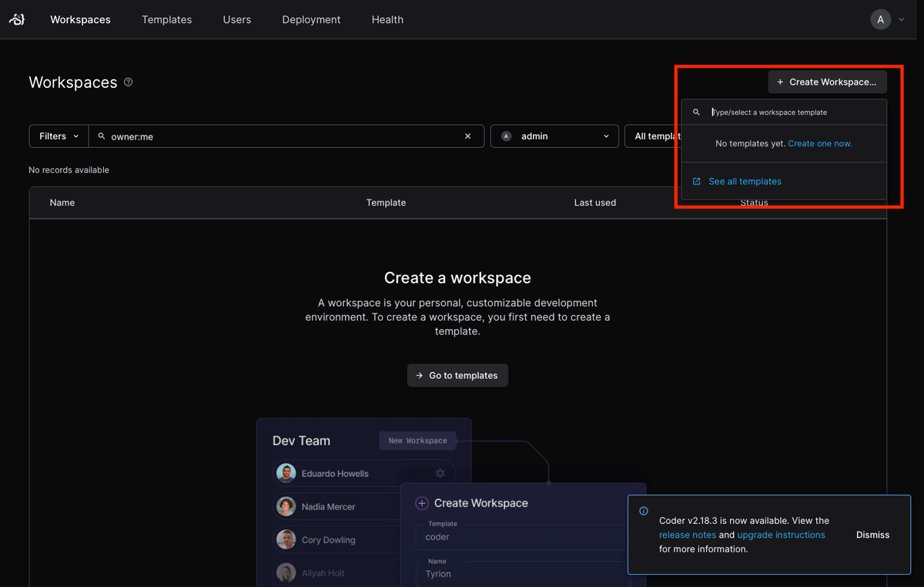Click the info icon in update notification
The height and width of the screenshot is (587, 924).
(644, 511)
